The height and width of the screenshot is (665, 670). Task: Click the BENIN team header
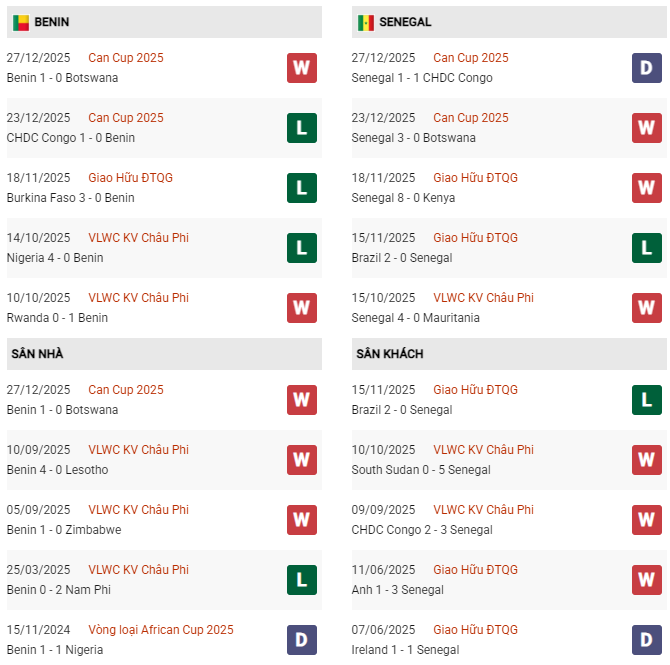[51, 22]
